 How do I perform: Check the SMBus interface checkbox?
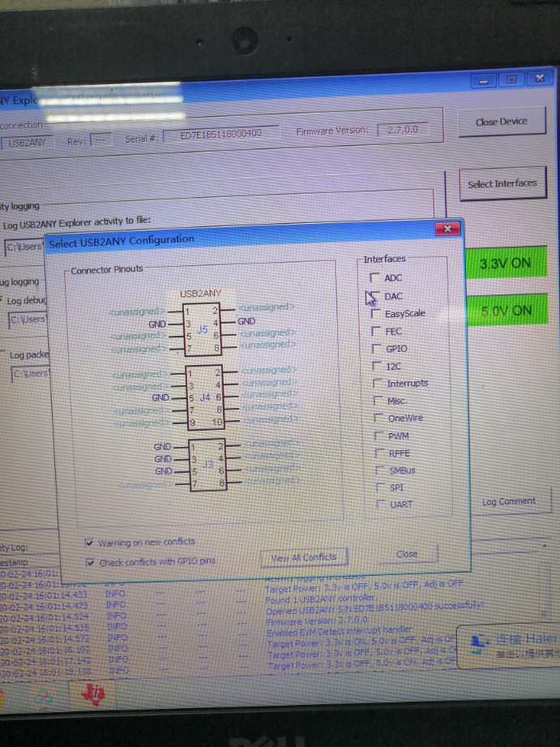pos(380,470)
